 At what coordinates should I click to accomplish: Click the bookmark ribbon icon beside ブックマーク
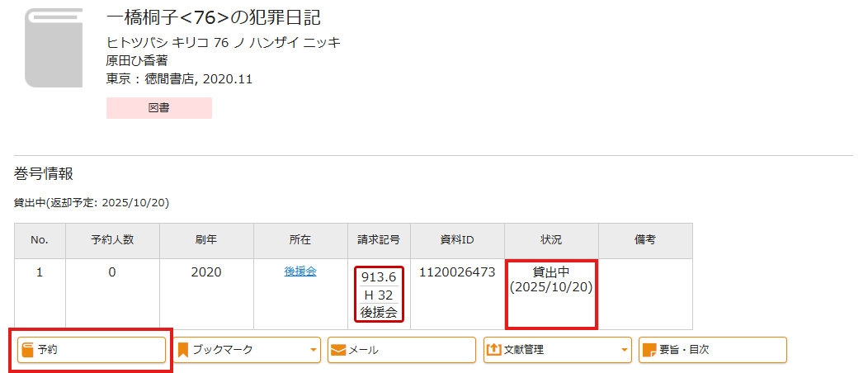pyautogui.click(x=183, y=350)
